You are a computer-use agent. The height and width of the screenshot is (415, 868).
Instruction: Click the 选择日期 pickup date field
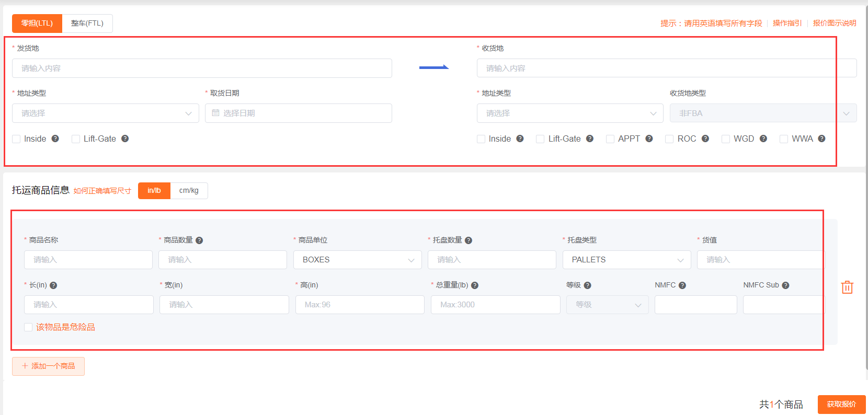pyautogui.click(x=298, y=113)
